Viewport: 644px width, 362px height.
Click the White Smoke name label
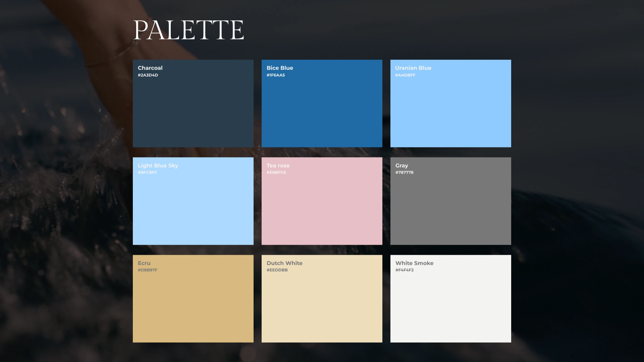click(414, 263)
